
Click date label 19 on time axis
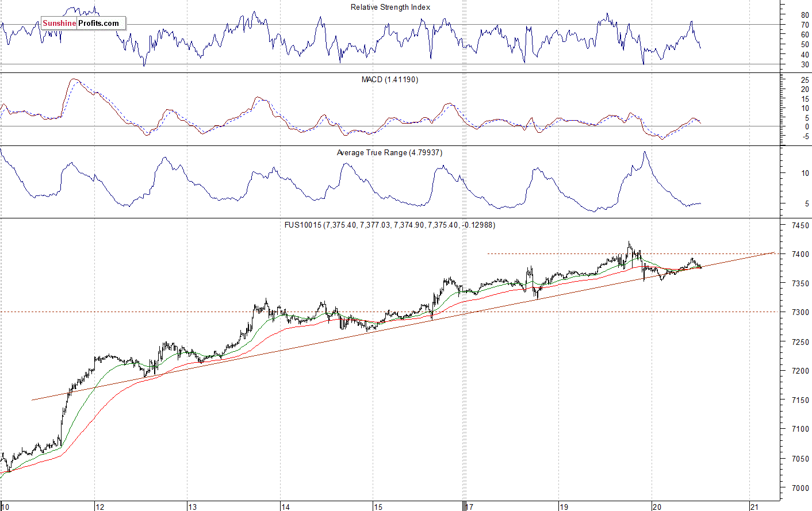(x=564, y=506)
